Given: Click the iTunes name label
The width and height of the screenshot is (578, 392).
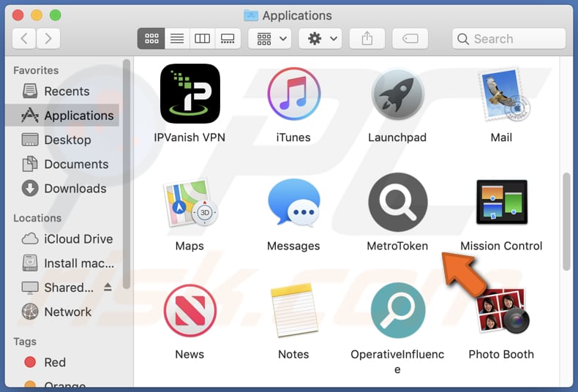Looking at the screenshot, I should 293,137.
